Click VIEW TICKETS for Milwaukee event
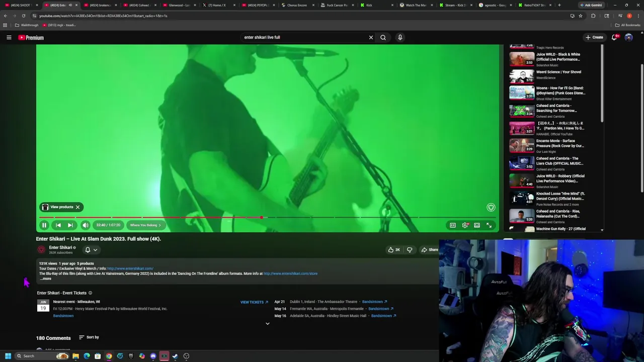Viewport: 644px width, 362px height. (254, 302)
